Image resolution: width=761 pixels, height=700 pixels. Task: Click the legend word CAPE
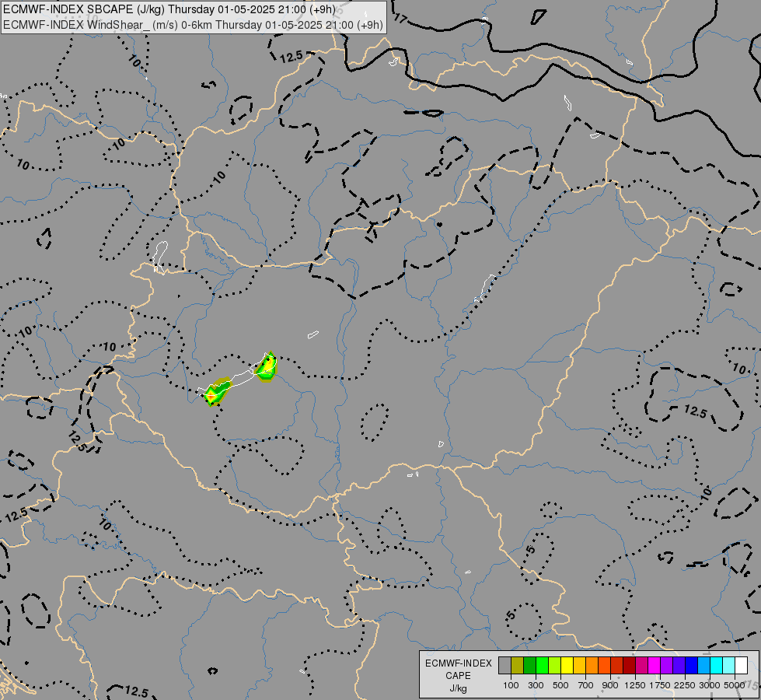[458, 676]
